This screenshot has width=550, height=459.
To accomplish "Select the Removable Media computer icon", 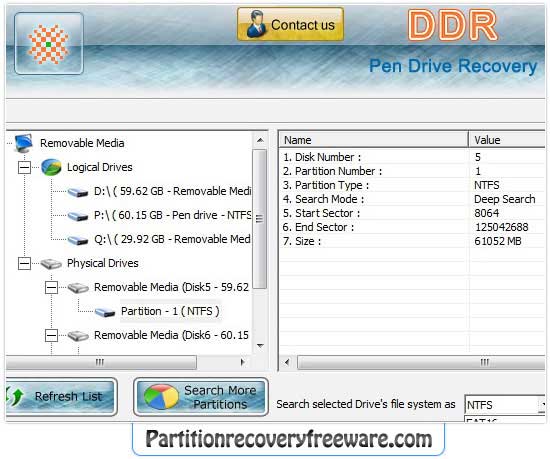I will [24, 143].
